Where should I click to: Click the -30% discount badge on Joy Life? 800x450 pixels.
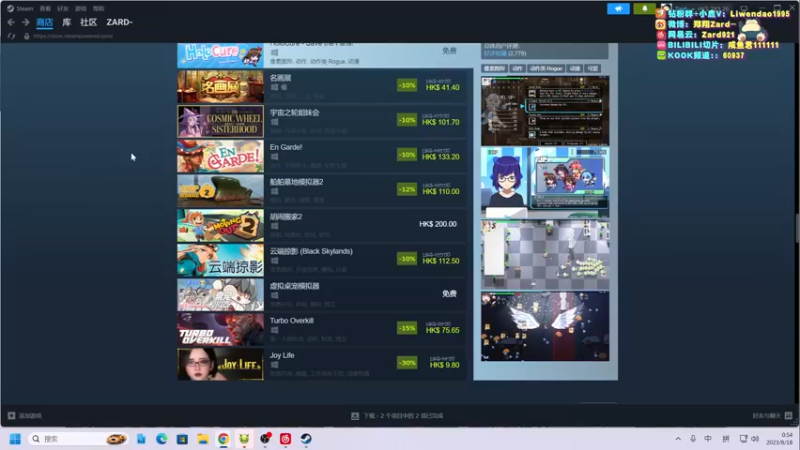coord(407,363)
